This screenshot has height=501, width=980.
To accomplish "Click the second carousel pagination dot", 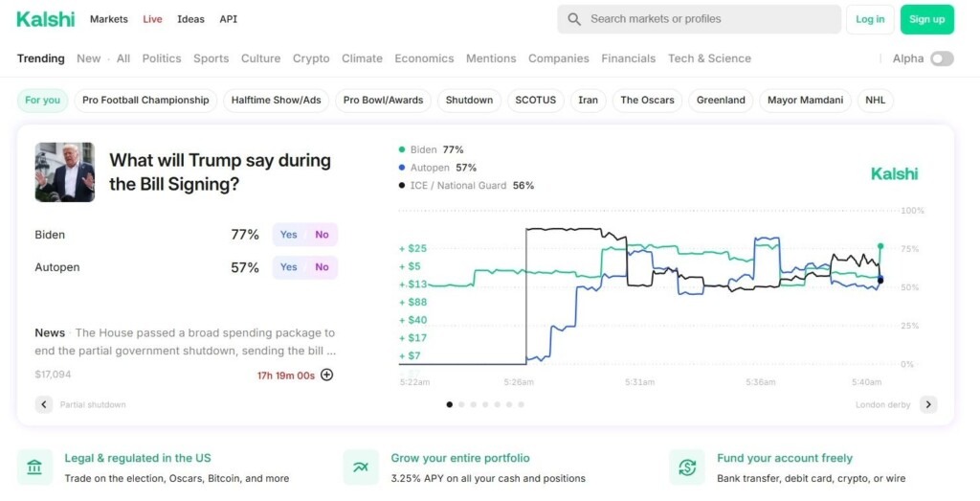I will tap(461, 404).
